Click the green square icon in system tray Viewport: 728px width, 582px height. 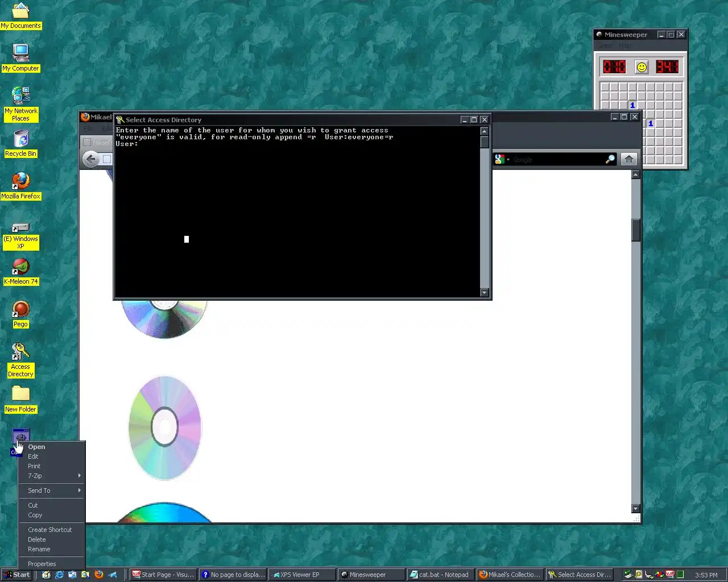[x=680, y=575]
